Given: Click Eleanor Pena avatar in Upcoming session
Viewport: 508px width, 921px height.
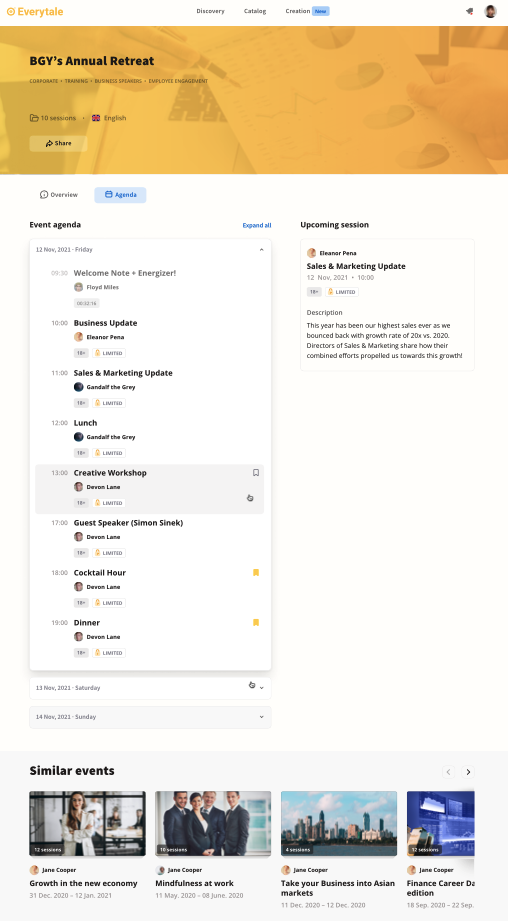Looking at the screenshot, I should click(311, 253).
